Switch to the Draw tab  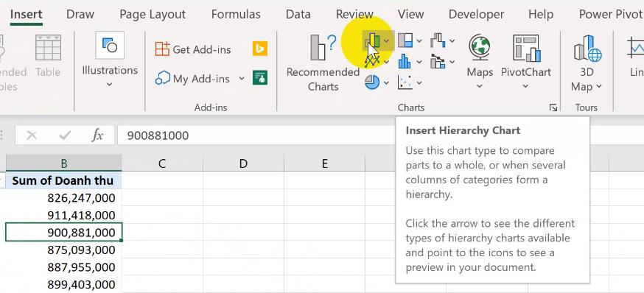point(80,15)
